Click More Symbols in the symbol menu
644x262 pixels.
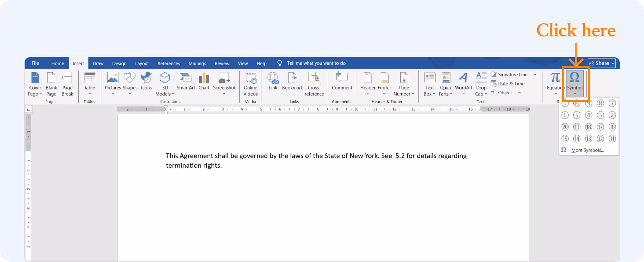[588, 150]
